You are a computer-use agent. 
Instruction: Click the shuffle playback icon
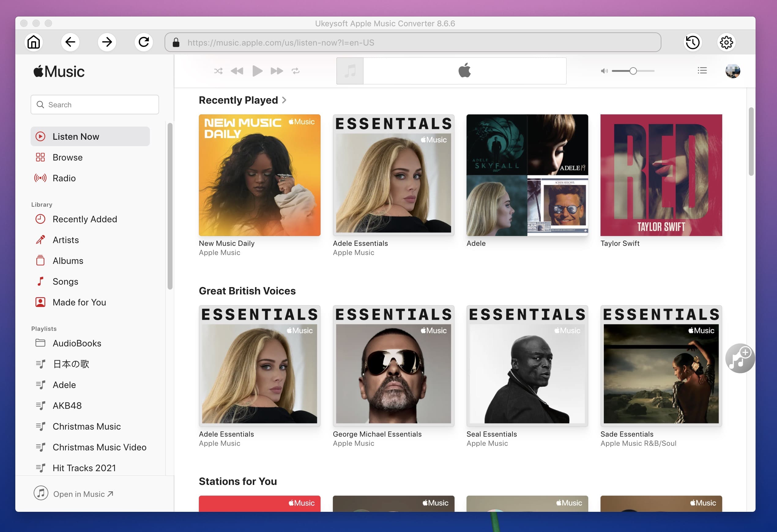(218, 70)
